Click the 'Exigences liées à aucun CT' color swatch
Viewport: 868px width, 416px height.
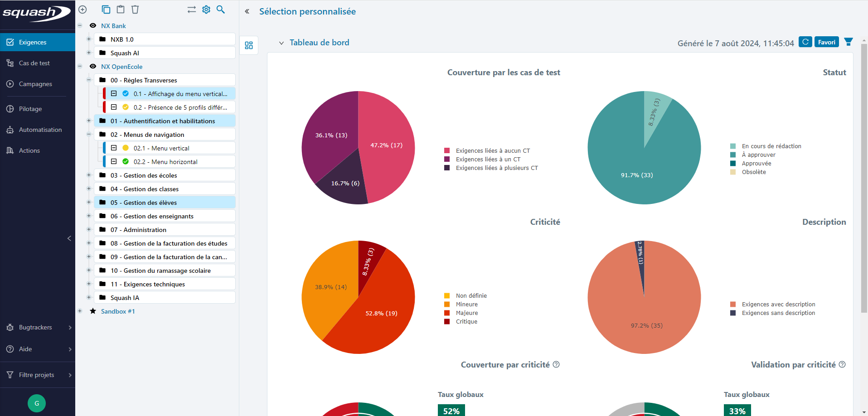coord(447,151)
